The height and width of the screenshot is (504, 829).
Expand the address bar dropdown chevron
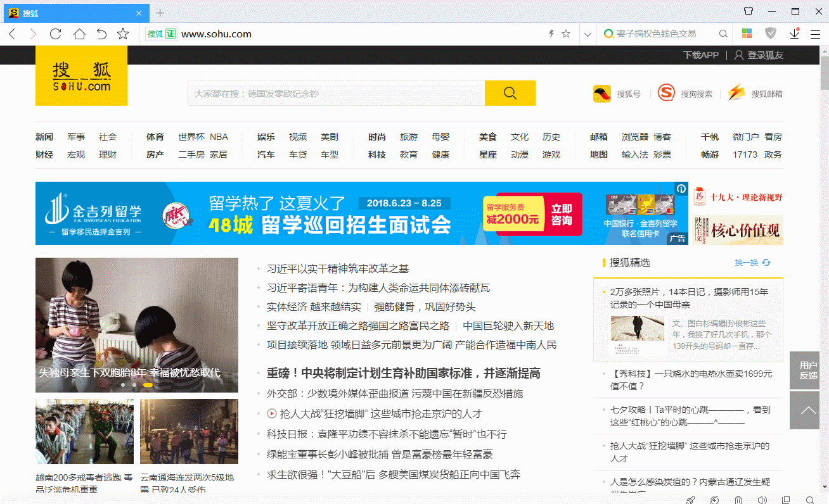[588, 34]
